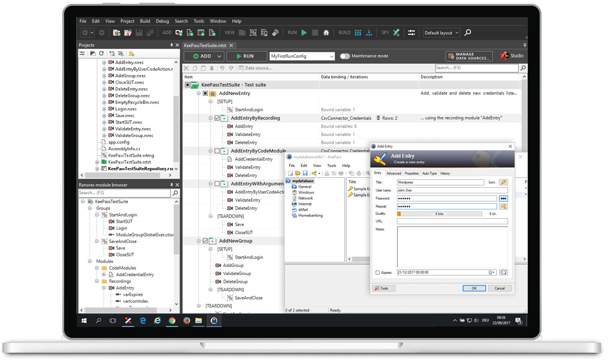Enable the Expires checkbox in Add Entry
The width and height of the screenshot is (608, 364).
coord(378,273)
